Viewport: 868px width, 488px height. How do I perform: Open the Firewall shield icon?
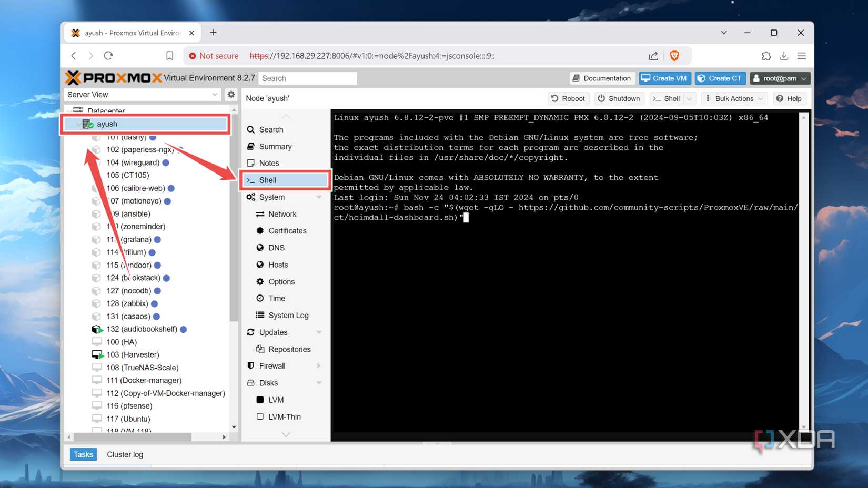pos(251,365)
